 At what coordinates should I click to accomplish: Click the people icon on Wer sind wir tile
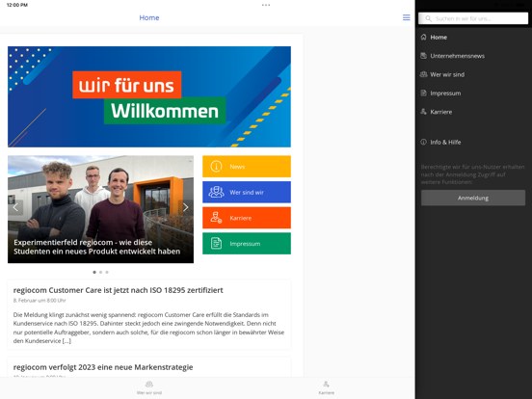tap(216, 192)
